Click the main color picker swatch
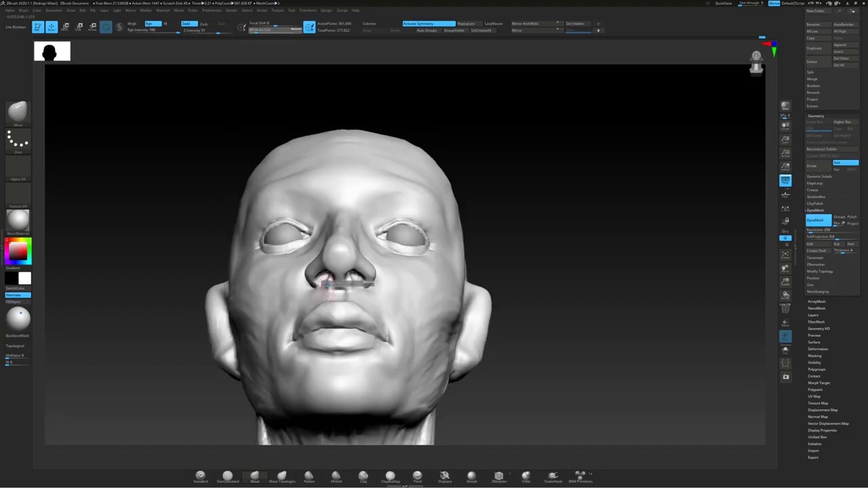The image size is (868, 488). coord(18,251)
